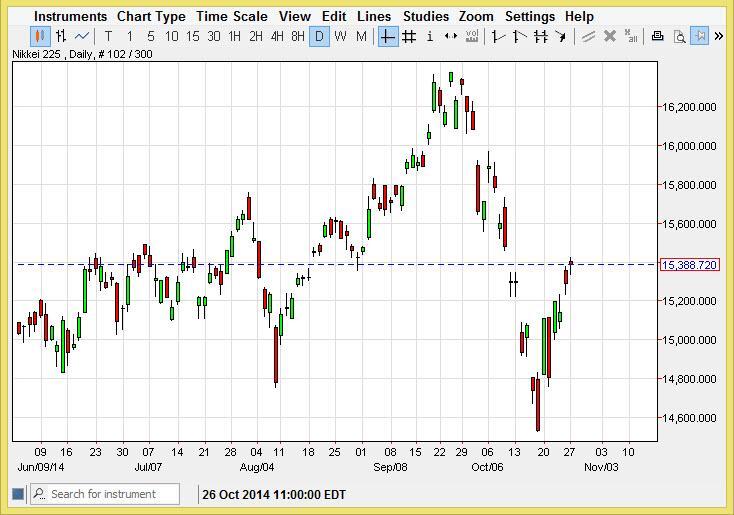Toggle the crosshair cursor tool
Image resolution: width=734 pixels, height=515 pixels.
click(x=387, y=37)
